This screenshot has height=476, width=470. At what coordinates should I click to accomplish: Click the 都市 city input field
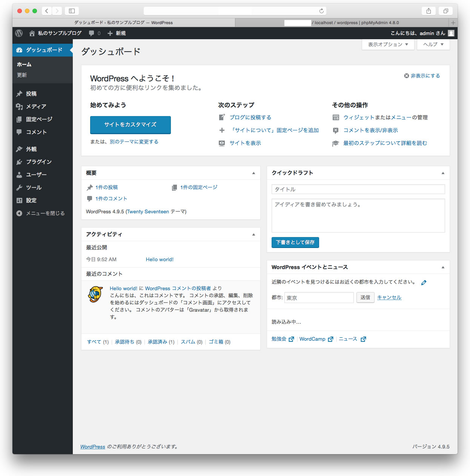[319, 297]
